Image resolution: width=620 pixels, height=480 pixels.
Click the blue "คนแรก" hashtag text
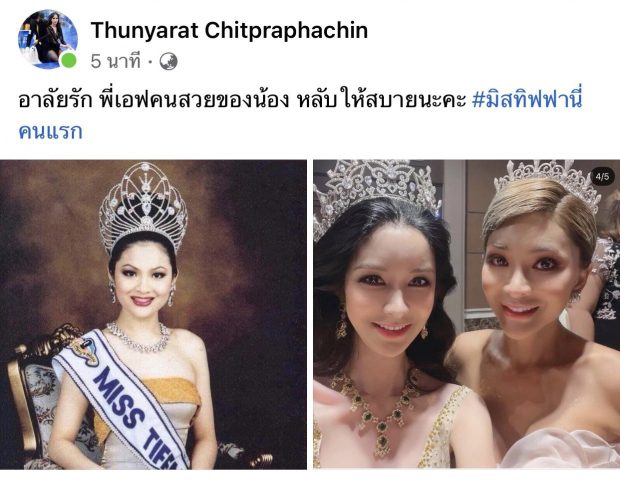tap(51, 131)
